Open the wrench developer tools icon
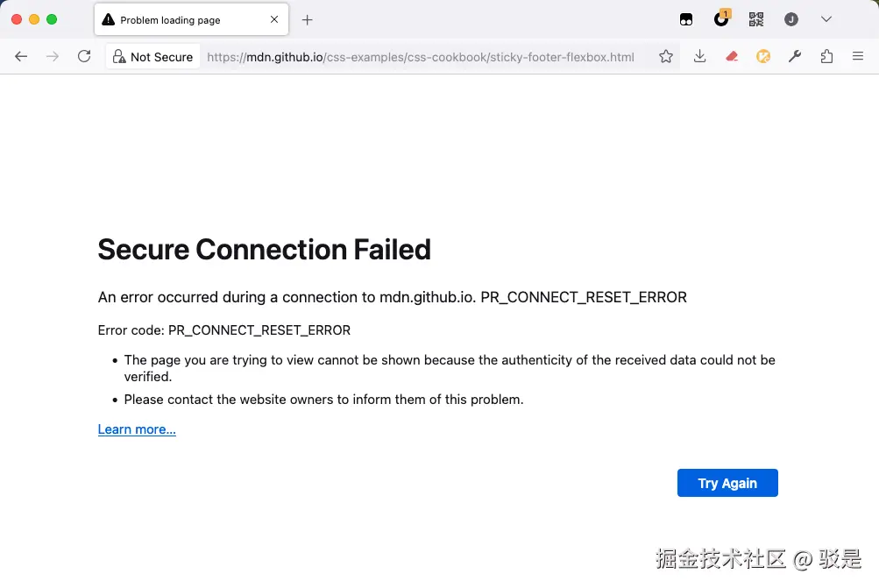Viewport: 879px width, 588px height. tap(795, 57)
